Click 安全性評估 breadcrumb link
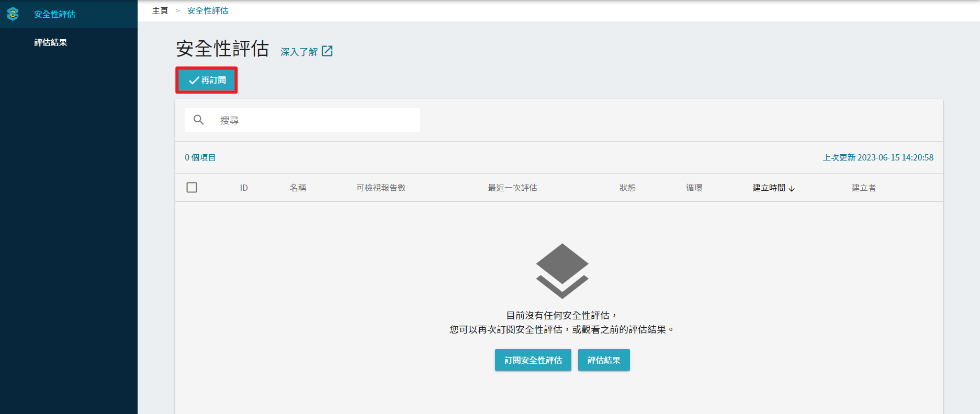 point(208,10)
